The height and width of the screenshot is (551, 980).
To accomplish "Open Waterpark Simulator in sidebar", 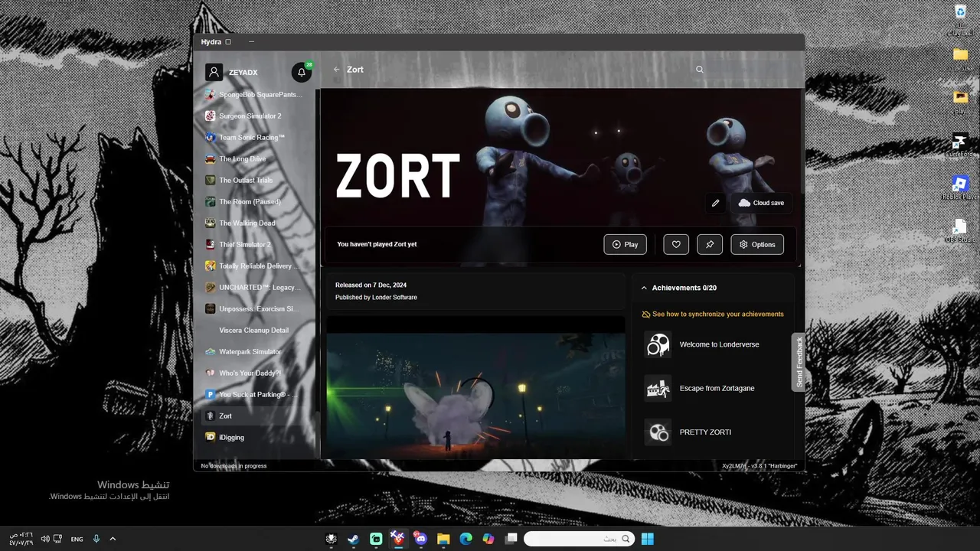I will 256,351.
